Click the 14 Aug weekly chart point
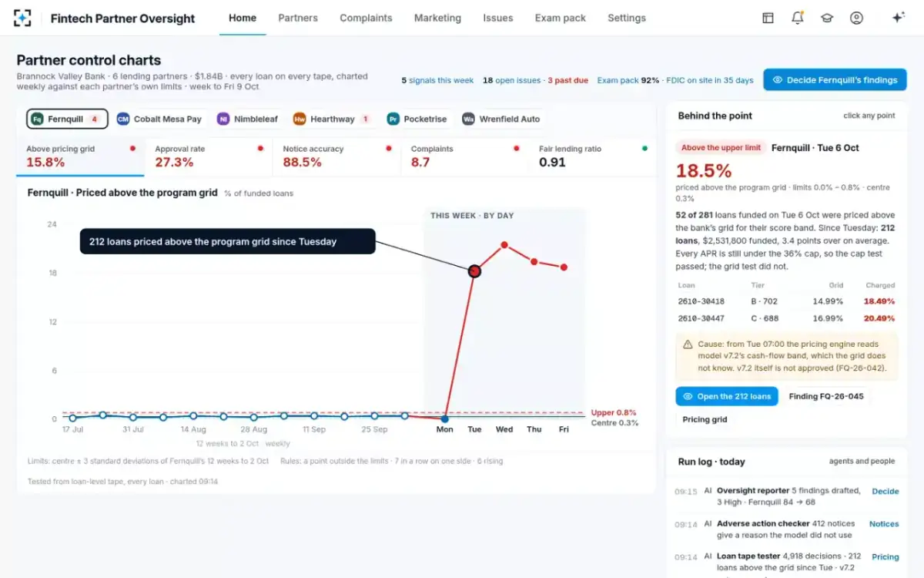This screenshot has height=578, width=924. 193,415
